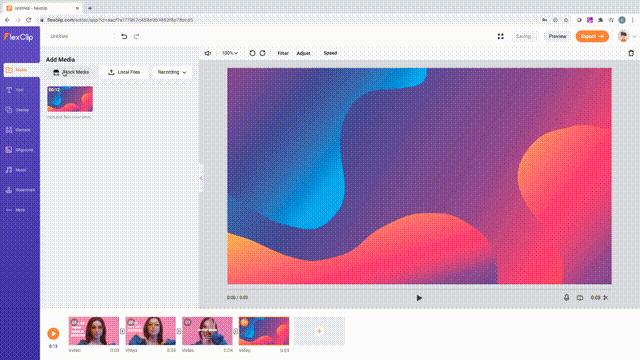Click the undo arrow icon
This screenshot has width=640, height=360.
coord(124,36)
